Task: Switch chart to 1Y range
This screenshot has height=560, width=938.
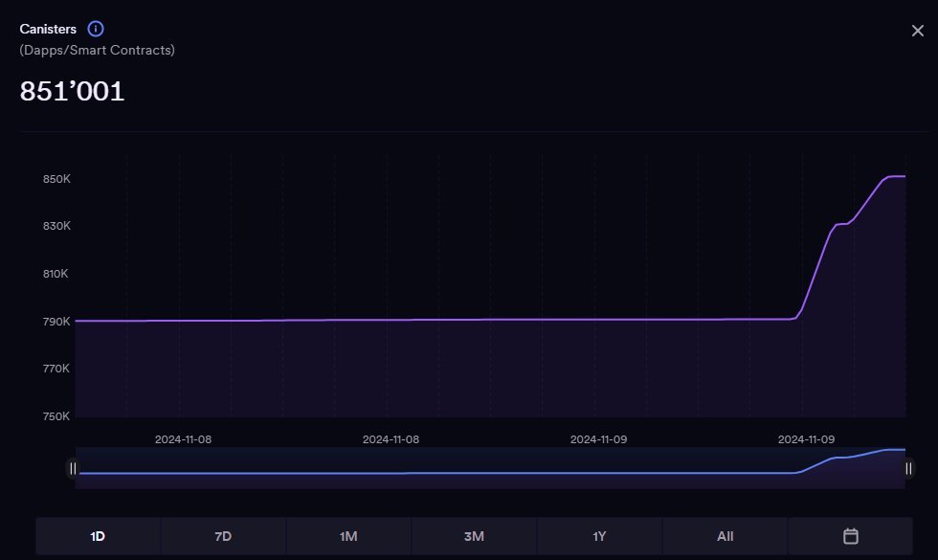Action: 599,536
